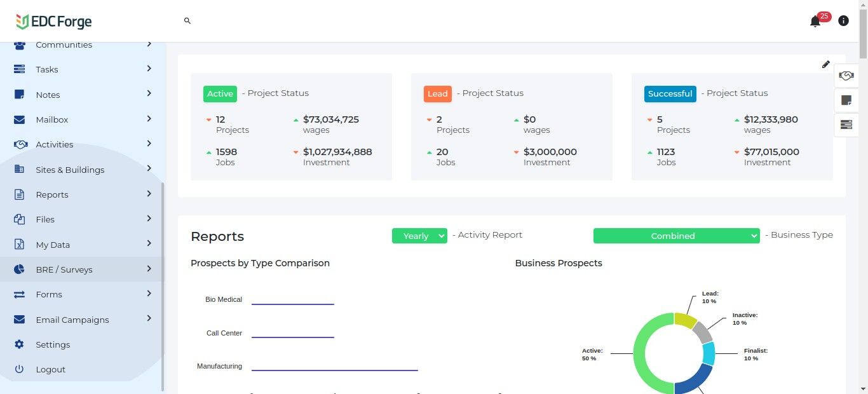This screenshot has width=868, height=394.
Task: Click the pencil edit icon
Action: 825,64
